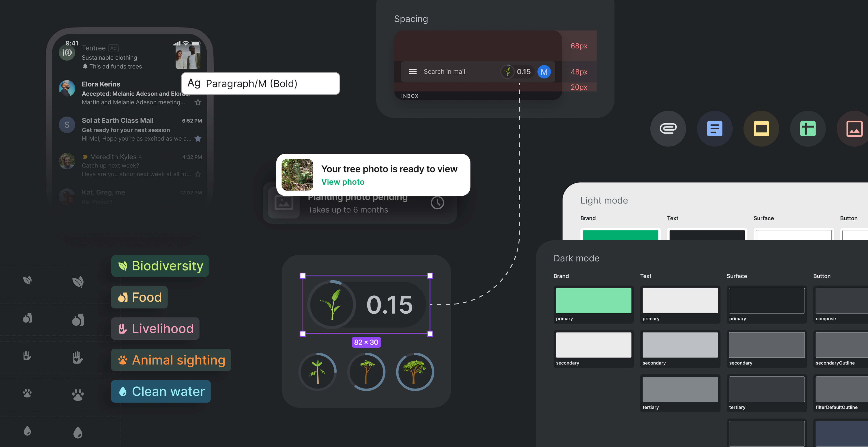Click the INBOX label in Spacing panel
This screenshot has width=868, height=447.
coord(410,96)
